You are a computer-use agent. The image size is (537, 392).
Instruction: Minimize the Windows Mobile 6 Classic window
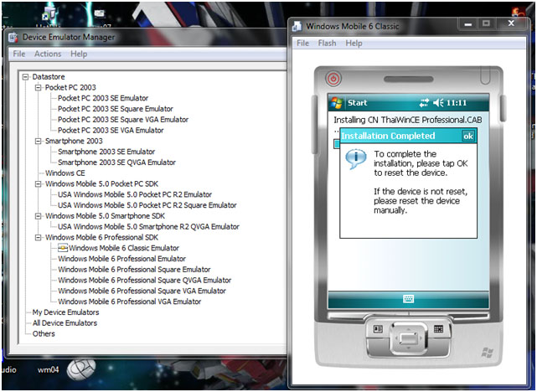click(468, 24)
